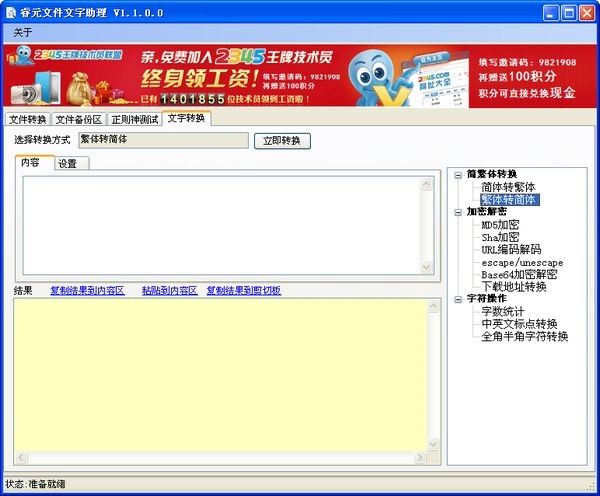Viewport: 600px width, 496px height.
Task: Switch to the 文件转换 tab
Action: tap(28, 119)
